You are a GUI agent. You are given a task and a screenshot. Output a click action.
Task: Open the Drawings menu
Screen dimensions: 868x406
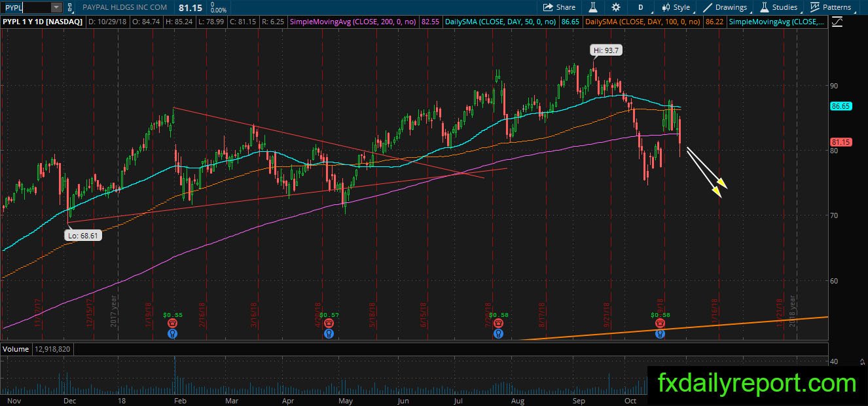click(x=725, y=7)
